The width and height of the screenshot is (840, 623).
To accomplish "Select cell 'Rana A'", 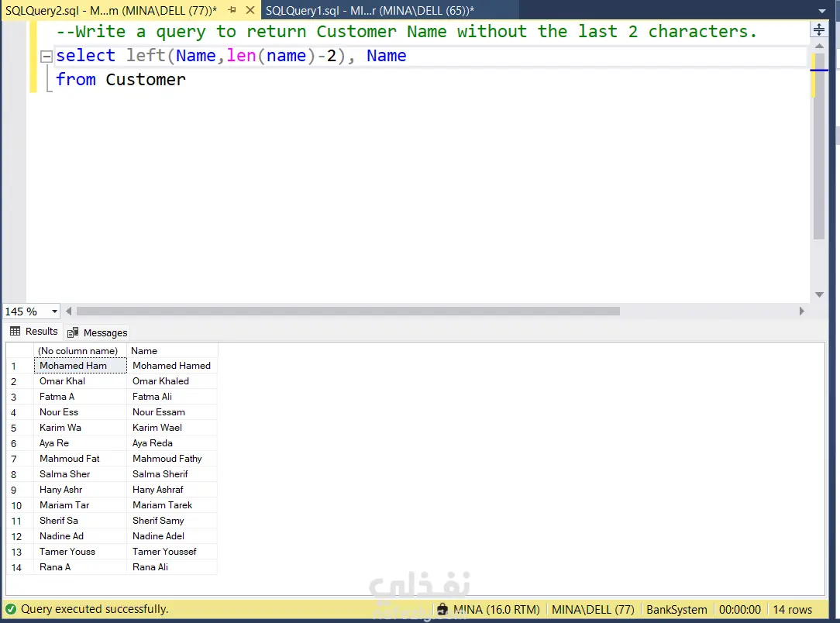I will (x=81, y=568).
